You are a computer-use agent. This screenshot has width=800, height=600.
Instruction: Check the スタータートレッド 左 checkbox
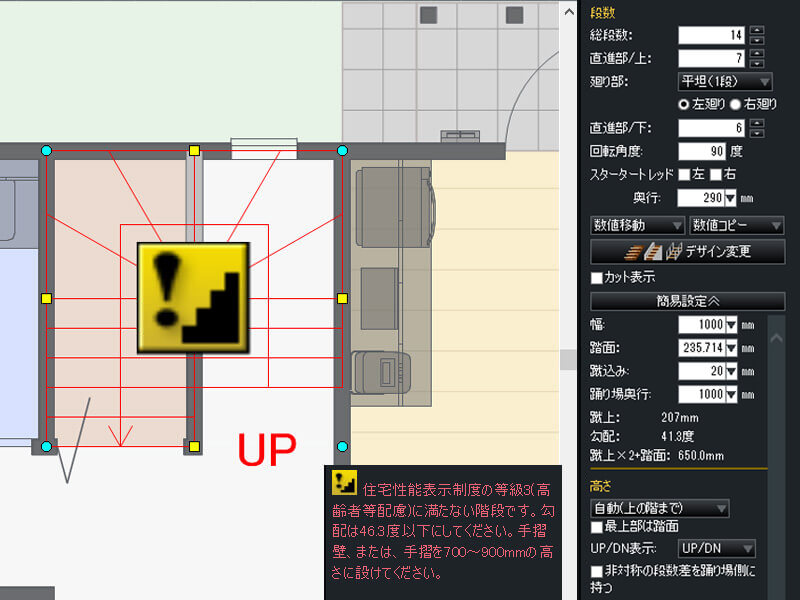pyautogui.click(x=684, y=175)
